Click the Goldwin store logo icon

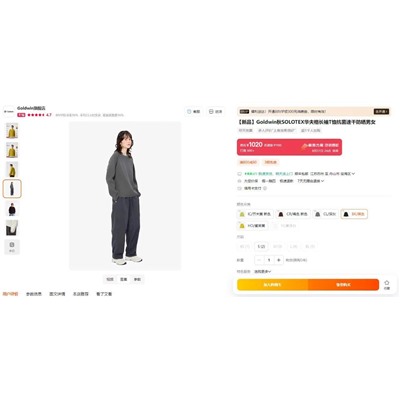[x=9, y=111]
